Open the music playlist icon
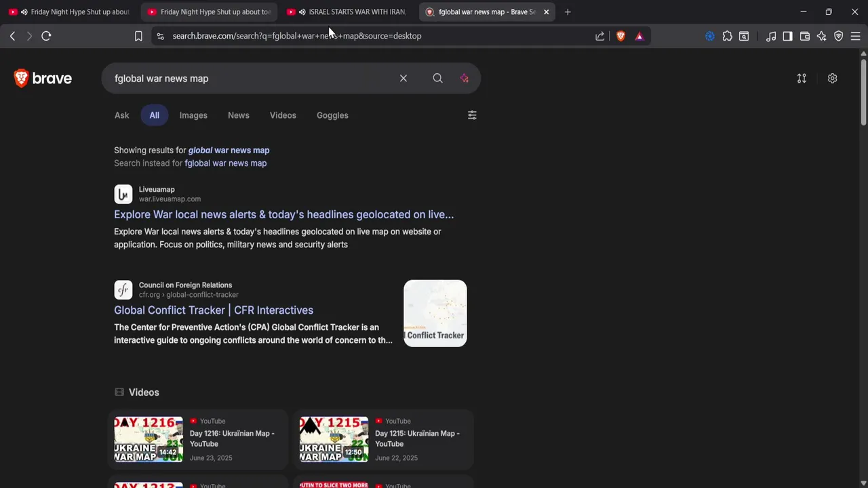Viewport: 868px width, 488px height. click(771, 36)
